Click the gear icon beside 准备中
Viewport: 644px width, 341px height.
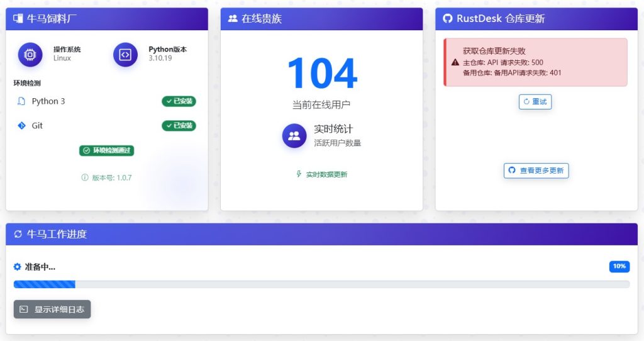pos(17,267)
